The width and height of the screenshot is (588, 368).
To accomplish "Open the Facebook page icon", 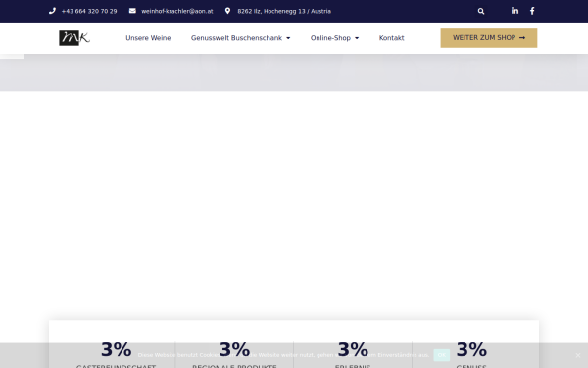I will pos(532,11).
